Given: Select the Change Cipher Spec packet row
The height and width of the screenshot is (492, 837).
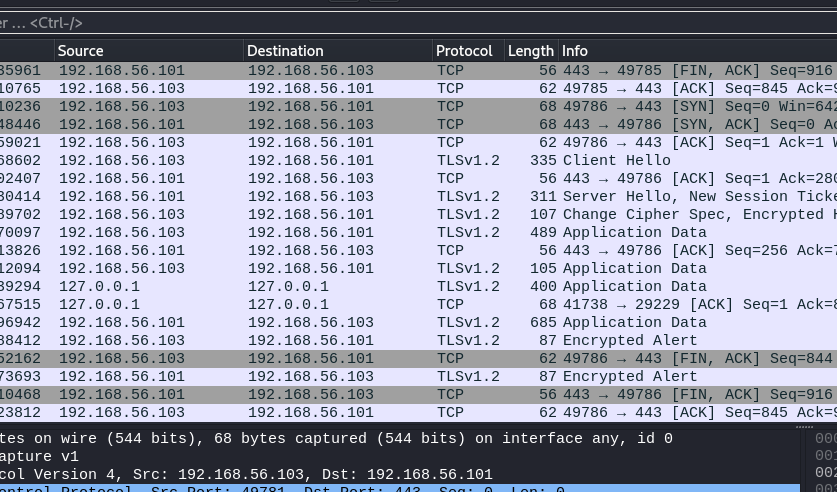Looking at the screenshot, I should click(x=418, y=215).
